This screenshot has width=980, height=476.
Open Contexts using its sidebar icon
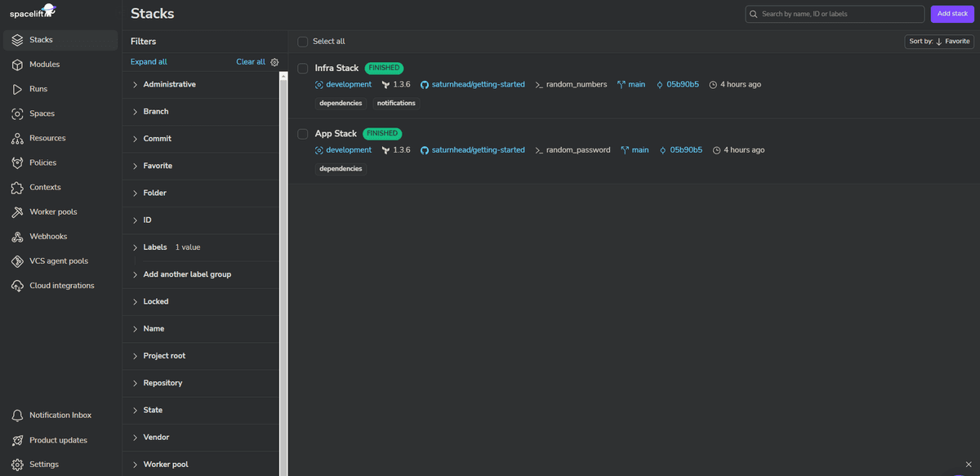17,187
